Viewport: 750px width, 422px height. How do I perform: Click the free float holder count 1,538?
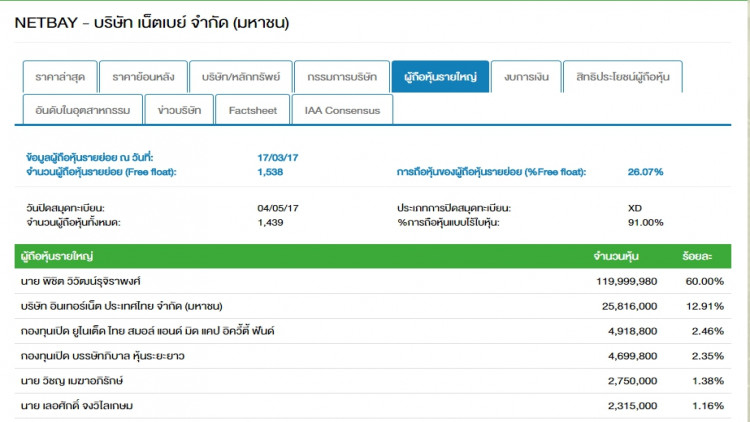coord(270,172)
